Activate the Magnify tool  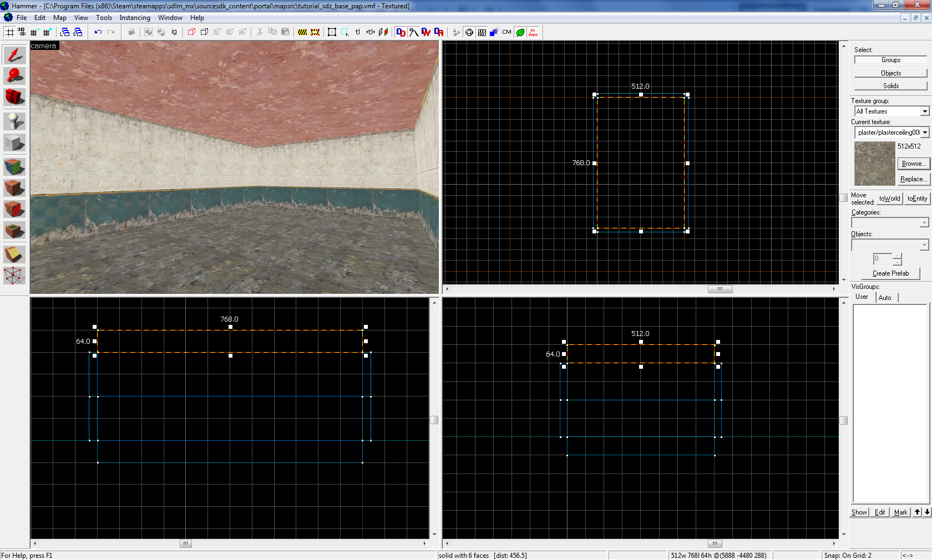[14, 76]
